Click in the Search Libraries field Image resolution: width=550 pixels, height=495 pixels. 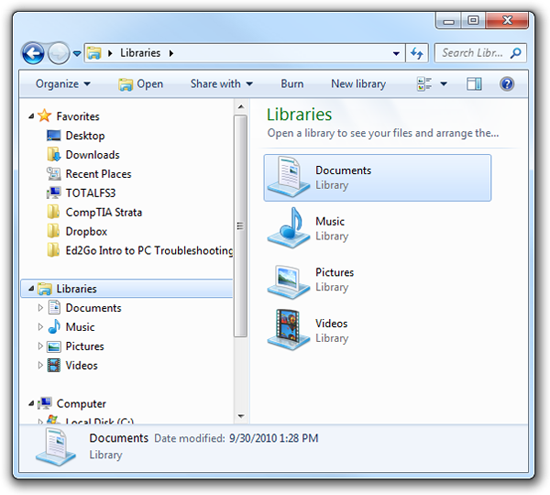[x=480, y=53]
